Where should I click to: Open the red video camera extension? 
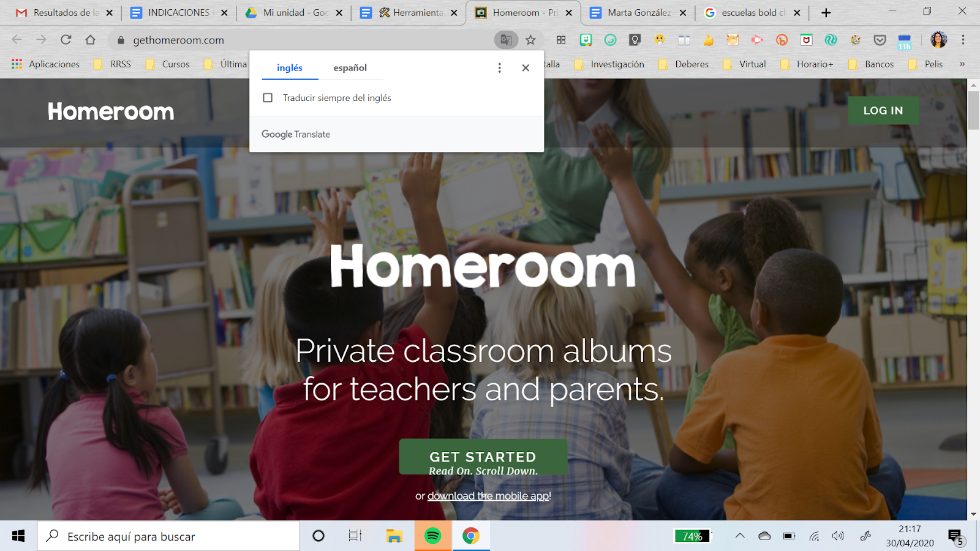[758, 40]
